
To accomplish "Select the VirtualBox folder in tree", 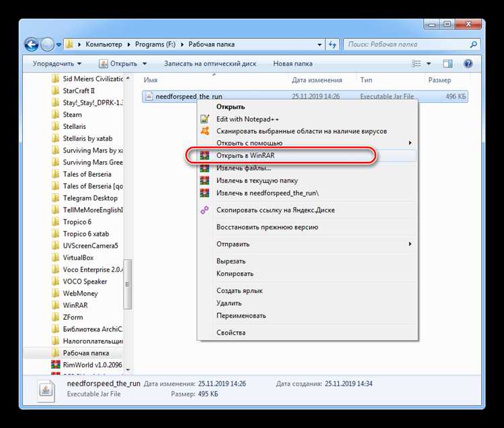I will pos(78,258).
